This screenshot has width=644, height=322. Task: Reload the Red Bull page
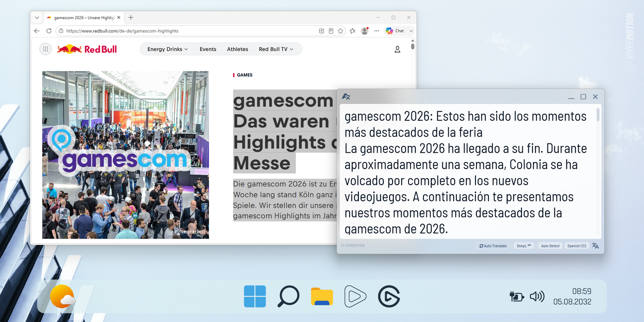pos(49,31)
